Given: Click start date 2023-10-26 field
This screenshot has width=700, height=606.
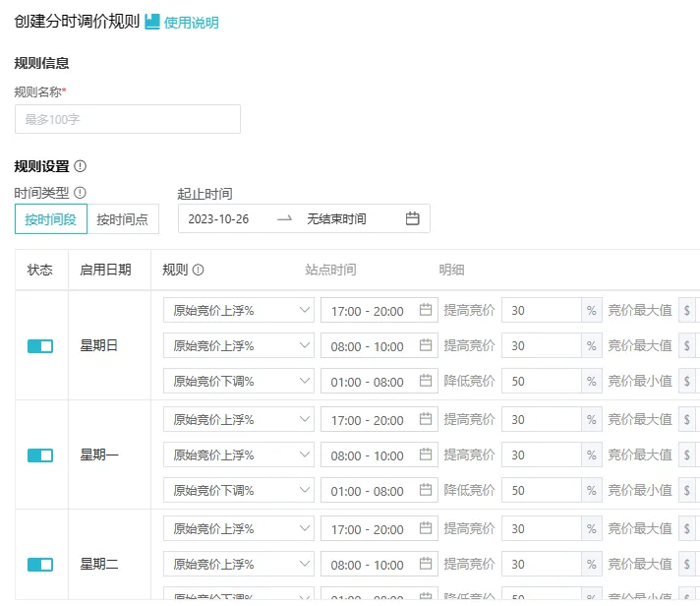Looking at the screenshot, I should click(x=218, y=219).
